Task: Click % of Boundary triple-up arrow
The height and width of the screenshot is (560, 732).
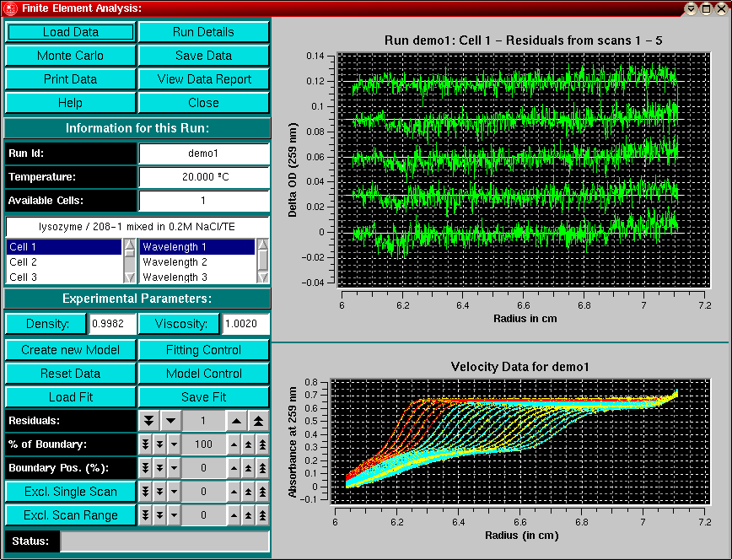Action: [x=263, y=444]
